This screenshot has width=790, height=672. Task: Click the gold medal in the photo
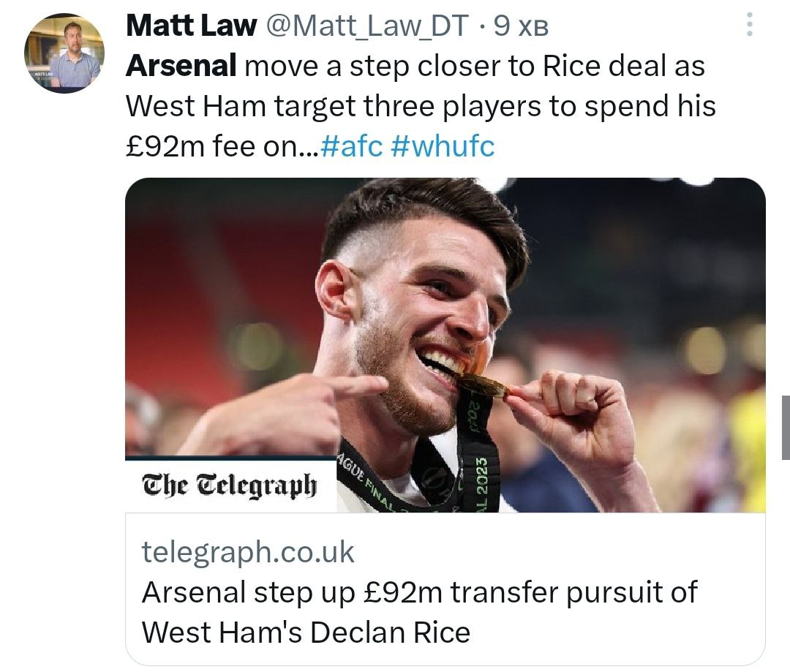coord(483,385)
